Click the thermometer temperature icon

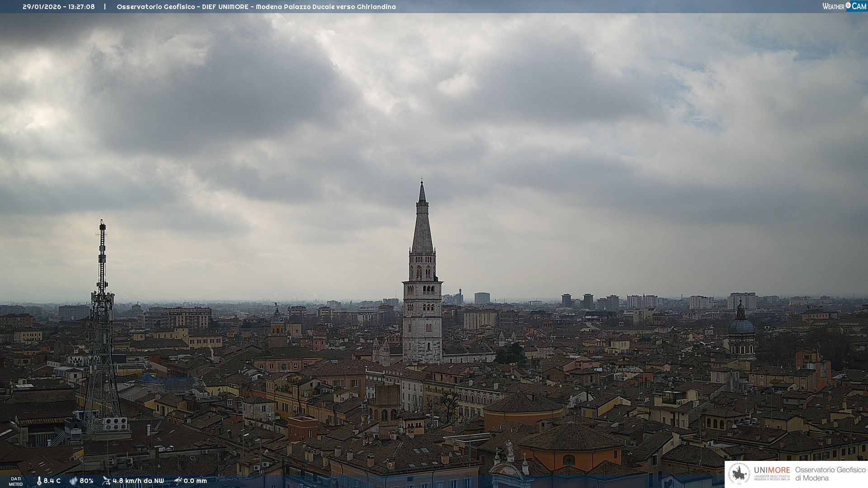(39, 481)
